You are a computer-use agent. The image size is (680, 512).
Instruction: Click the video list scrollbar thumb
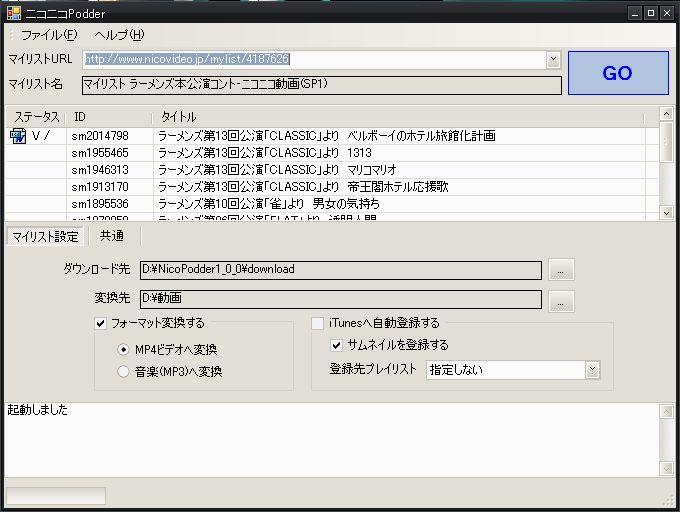click(666, 142)
